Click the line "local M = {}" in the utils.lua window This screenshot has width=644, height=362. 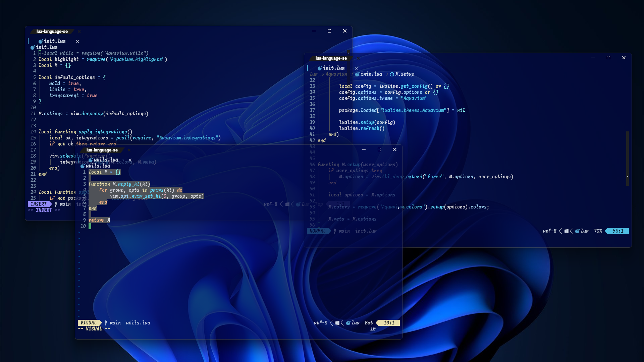[x=105, y=172]
